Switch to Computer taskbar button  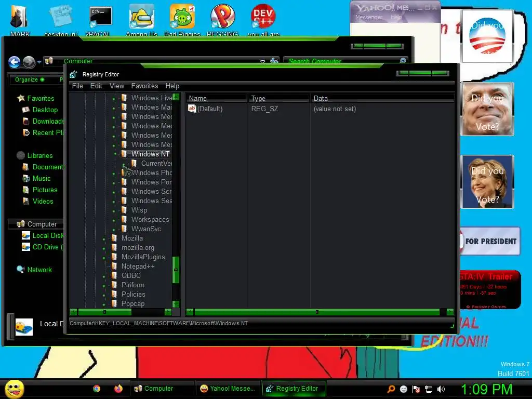162,389
